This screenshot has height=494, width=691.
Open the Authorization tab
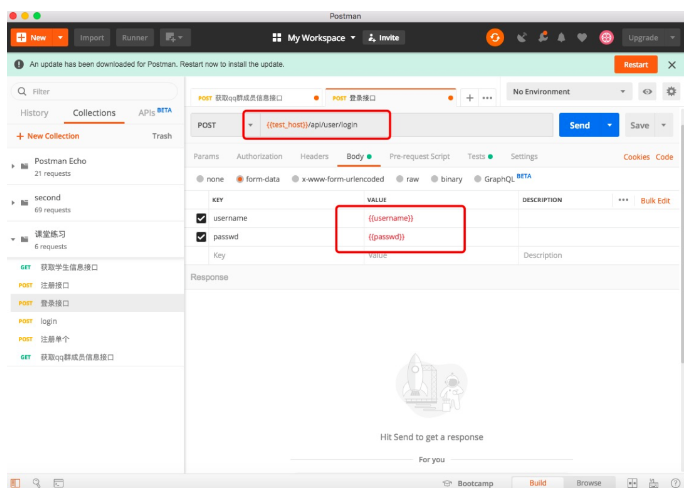(x=259, y=156)
